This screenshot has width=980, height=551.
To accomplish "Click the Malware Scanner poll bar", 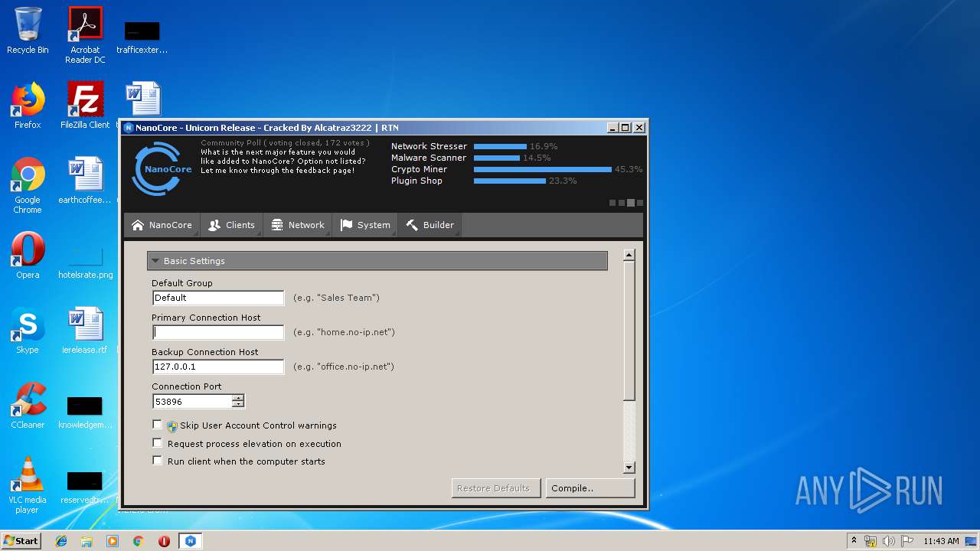I will [x=496, y=158].
